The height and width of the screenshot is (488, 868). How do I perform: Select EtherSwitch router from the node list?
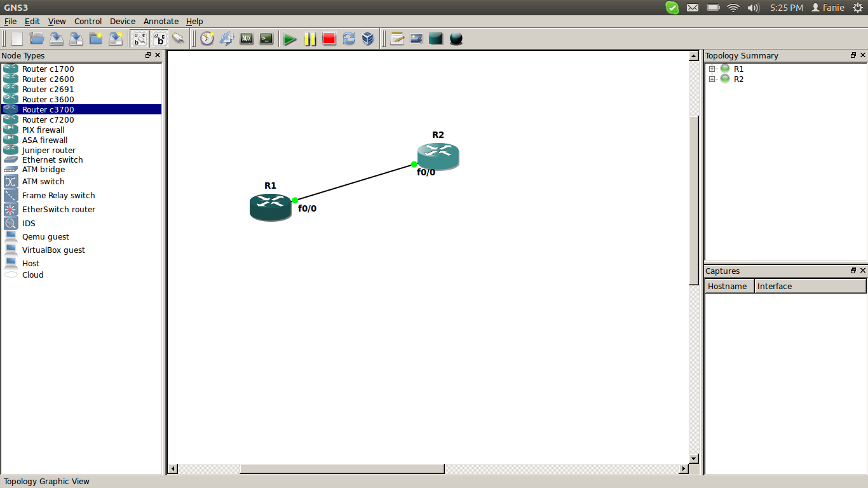pos(58,209)
